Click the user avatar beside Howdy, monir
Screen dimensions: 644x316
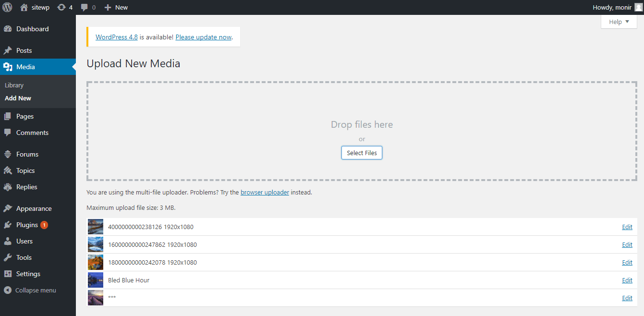click(x=638, y=7)
